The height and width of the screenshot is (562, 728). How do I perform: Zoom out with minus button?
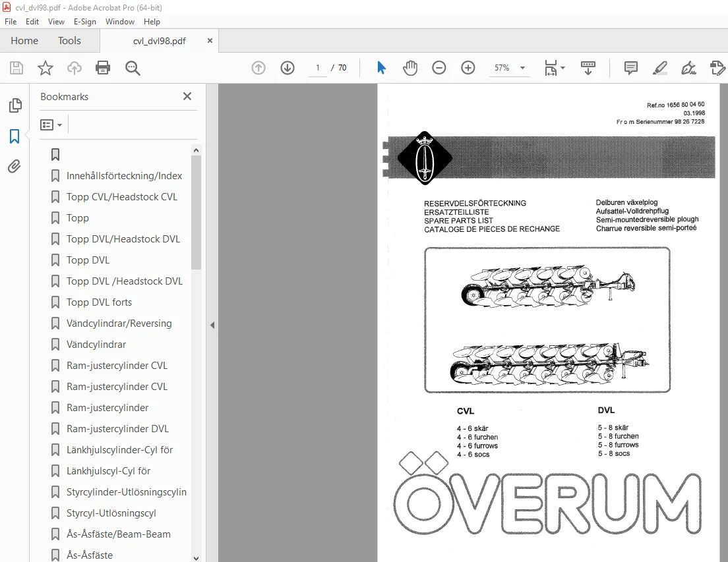click(439, 68)
